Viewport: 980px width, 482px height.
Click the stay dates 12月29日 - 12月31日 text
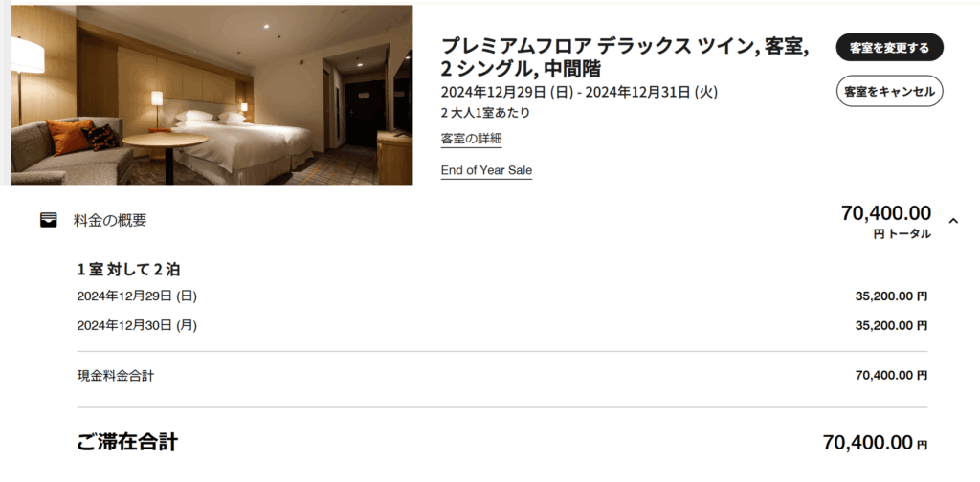(579, 93)
